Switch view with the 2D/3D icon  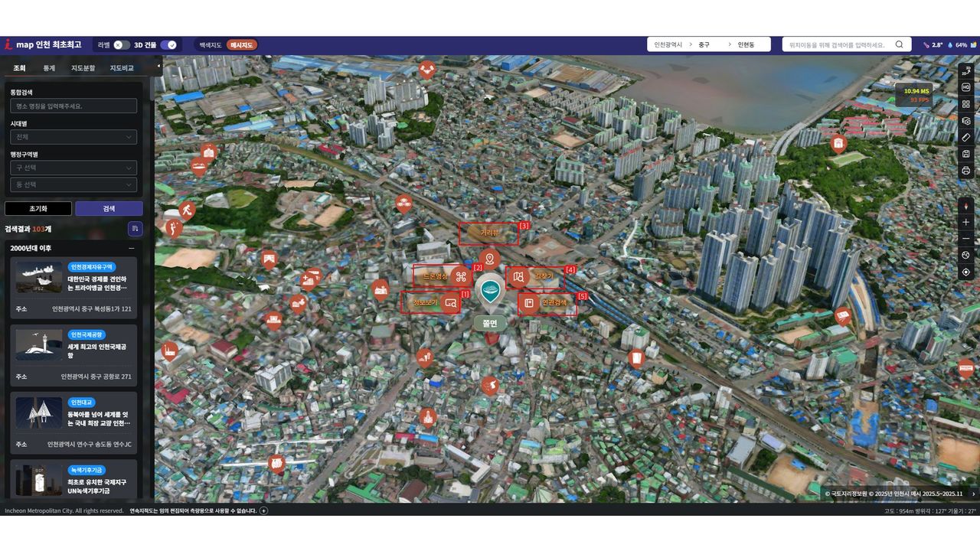pos(965,70)
